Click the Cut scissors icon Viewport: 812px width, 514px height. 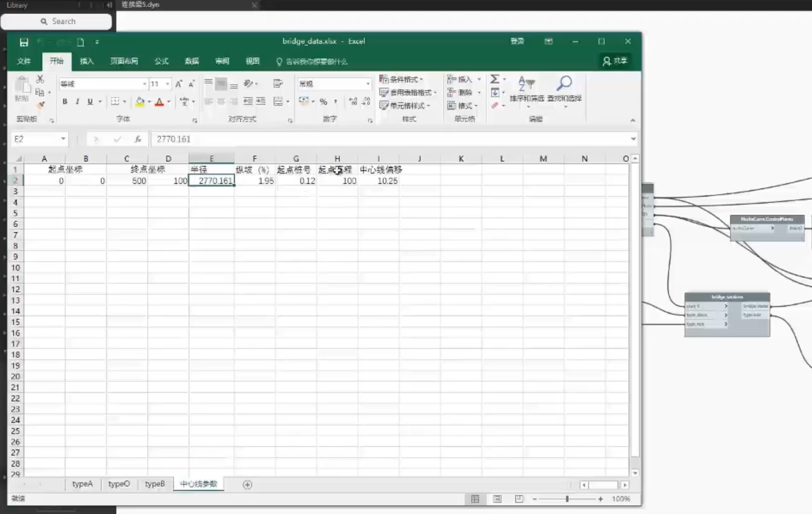(x=40, y=79)
